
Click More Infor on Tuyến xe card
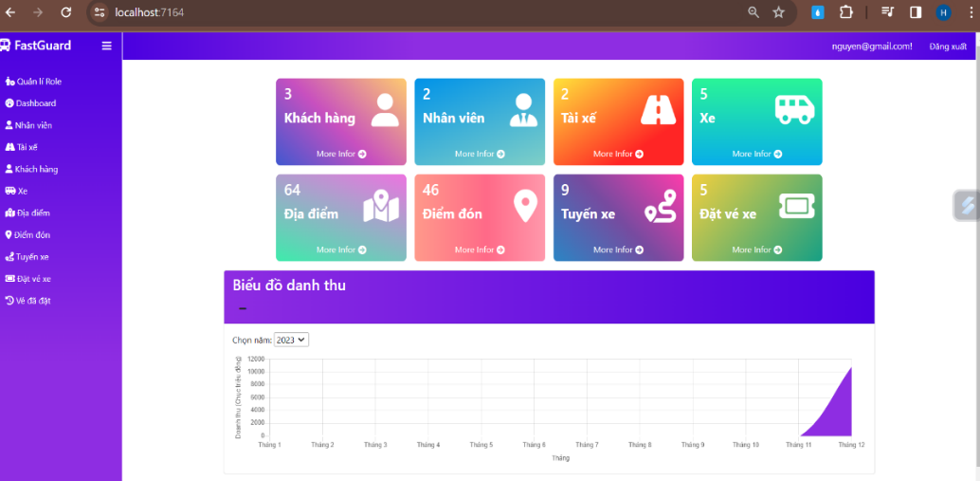(619, 250)
